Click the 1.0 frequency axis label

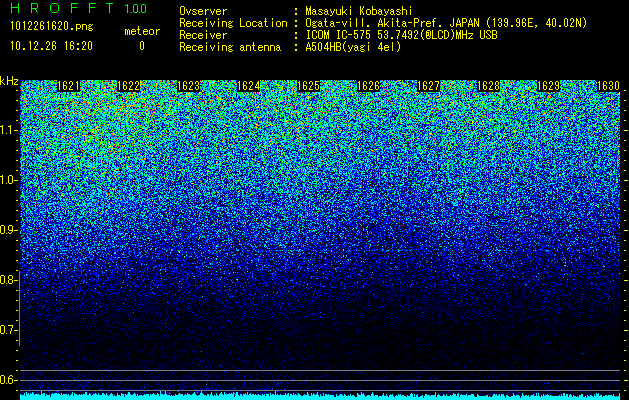[8, 181]
